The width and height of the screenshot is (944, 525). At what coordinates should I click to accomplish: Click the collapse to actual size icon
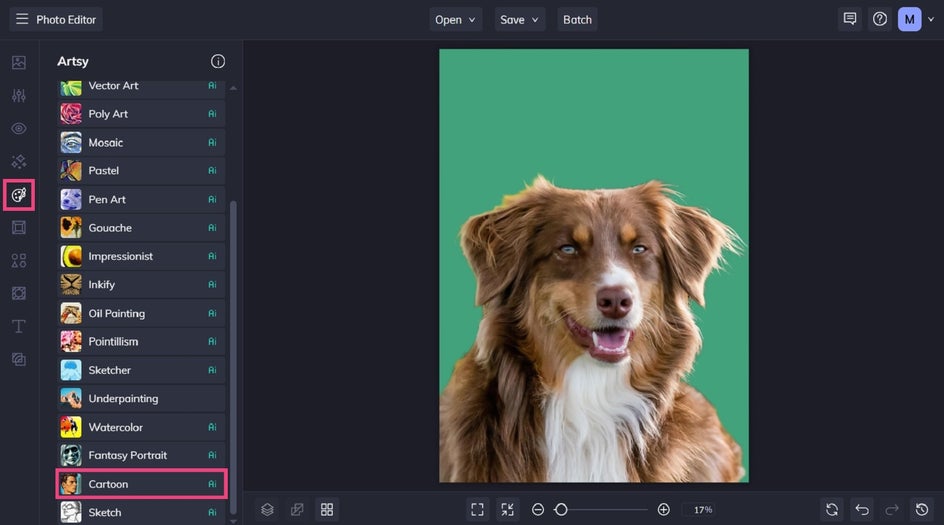(508, 510)
